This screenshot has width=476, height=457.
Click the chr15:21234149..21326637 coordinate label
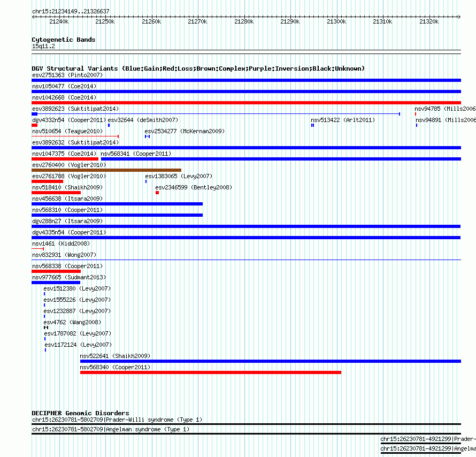tap(71, 11)
